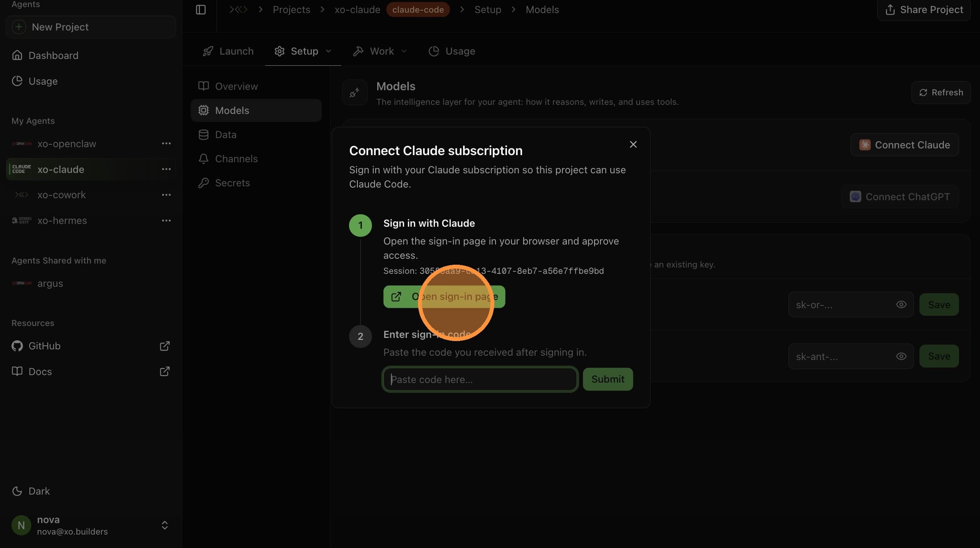Click Setup in the breadcrumb
The image size is (980, 548).
point(488,9)
